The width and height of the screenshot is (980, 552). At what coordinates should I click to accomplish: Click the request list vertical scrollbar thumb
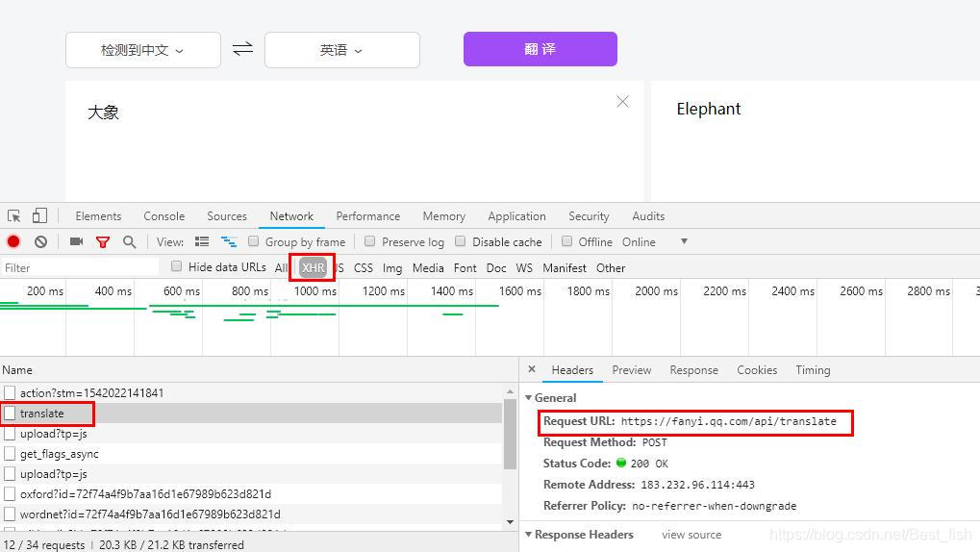tap(510, 433)
